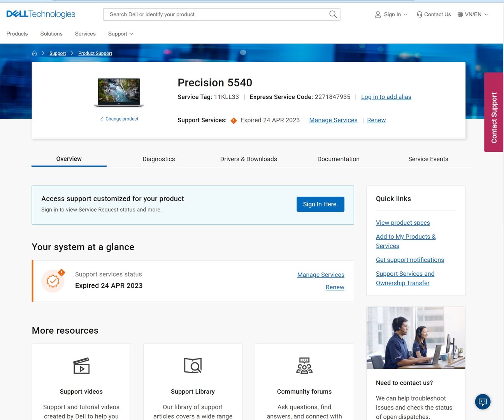Click the Community forums icon
The height and width of the screenshot is (420, 504).
coord(304,366)
